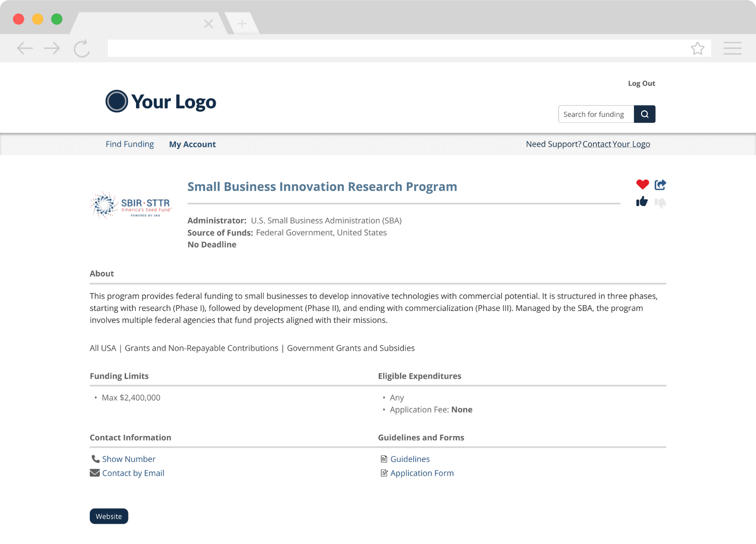Give this program a thumbs down

[x=660, y=202]
